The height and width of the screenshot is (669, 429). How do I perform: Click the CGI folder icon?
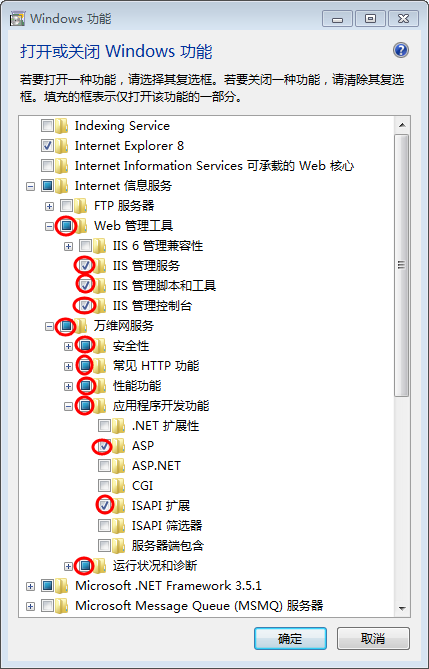point(119,486)
